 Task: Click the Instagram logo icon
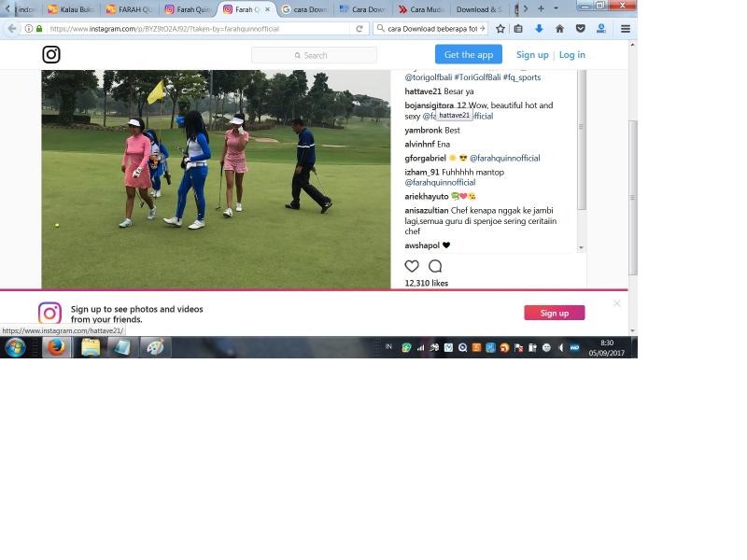51,55
